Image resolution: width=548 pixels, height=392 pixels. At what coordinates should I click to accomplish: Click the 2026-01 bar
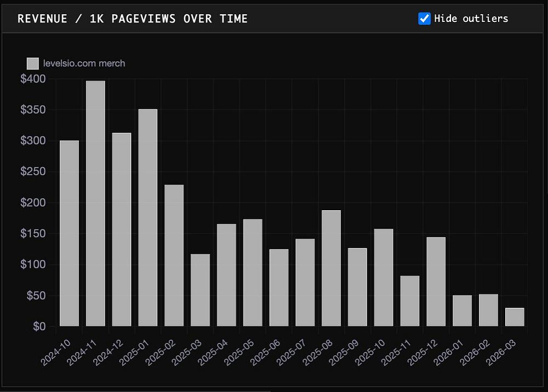pyautogui.click(x=463, y=310)
